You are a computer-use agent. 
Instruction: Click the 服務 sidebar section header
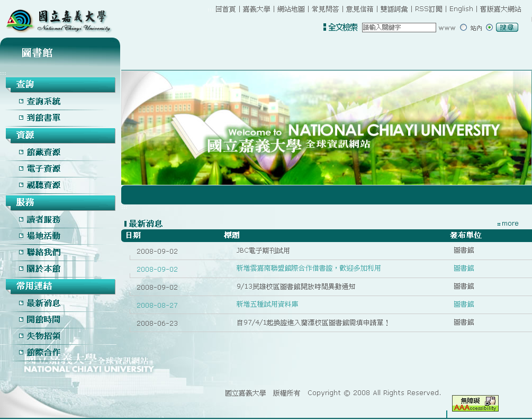pos(60,202)
